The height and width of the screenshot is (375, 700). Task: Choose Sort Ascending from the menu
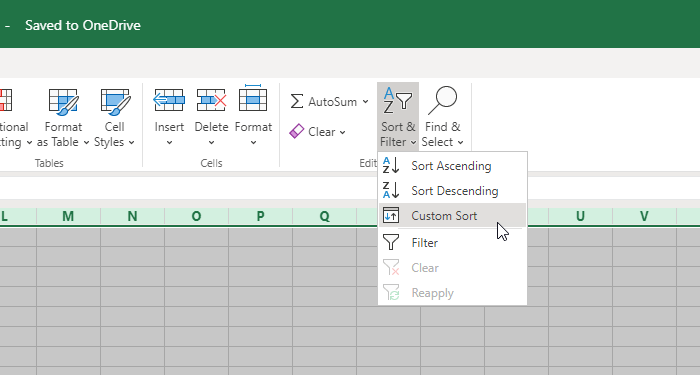(452, 166)
